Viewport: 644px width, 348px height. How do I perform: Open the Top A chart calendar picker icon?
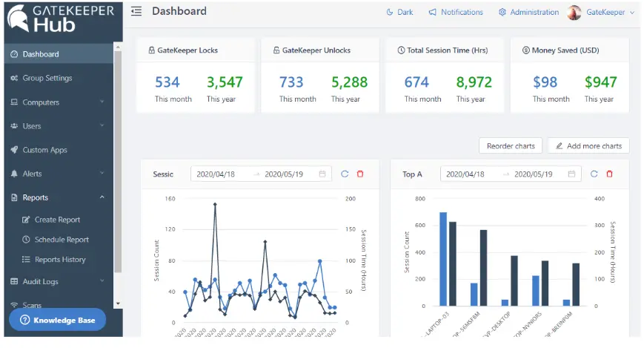(x=571, y=174)
